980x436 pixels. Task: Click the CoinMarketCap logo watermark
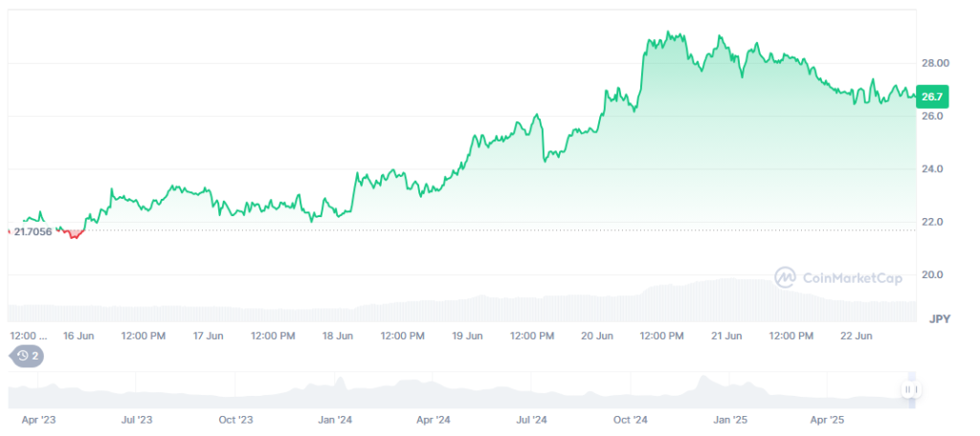click(837, 277)
